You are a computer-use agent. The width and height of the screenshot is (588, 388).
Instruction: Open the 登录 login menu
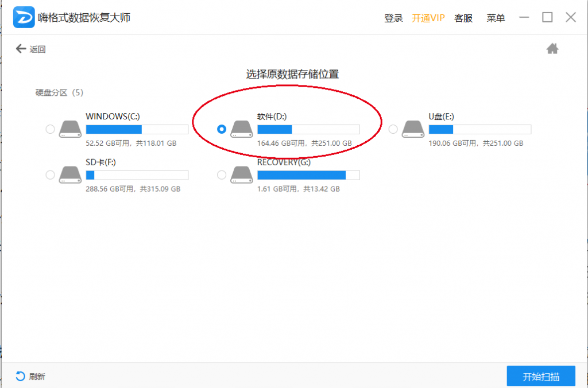pyautogui.click(x=393, y=18)
